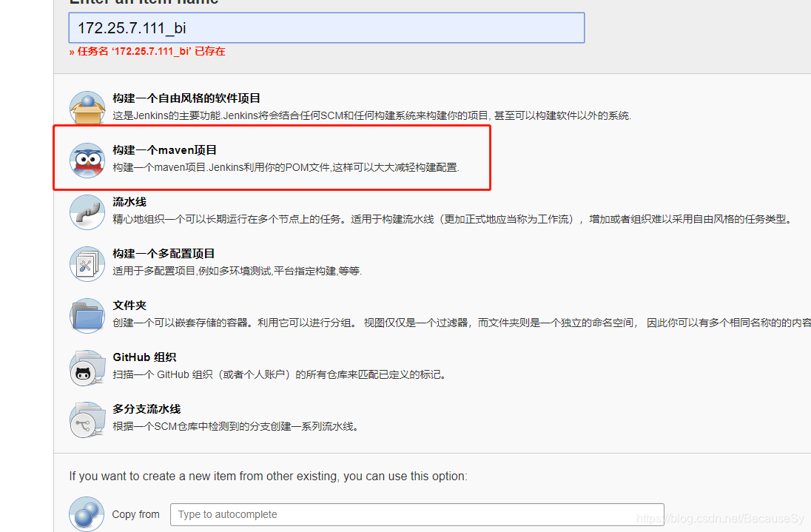Click the 多环境测试 description text
This screenshot has width=811, height=532.
(x=237, y=271)
